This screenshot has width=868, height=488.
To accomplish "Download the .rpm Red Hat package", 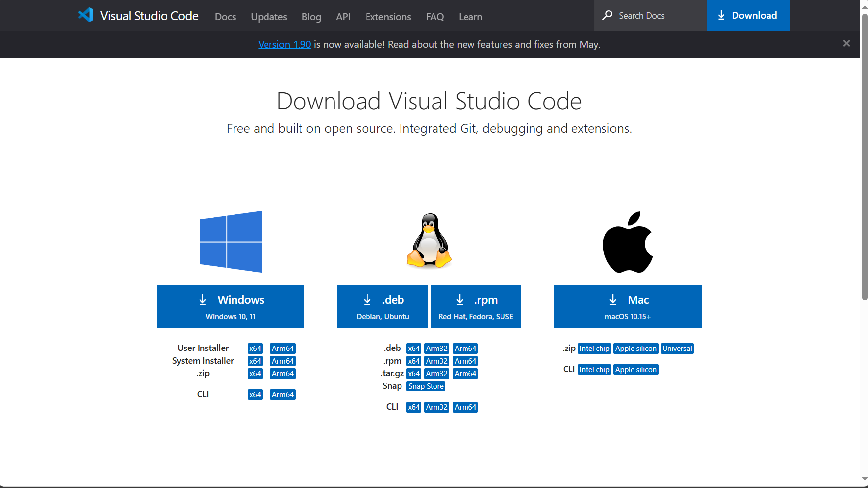I will pyautogui.click(x=476, y=307).
